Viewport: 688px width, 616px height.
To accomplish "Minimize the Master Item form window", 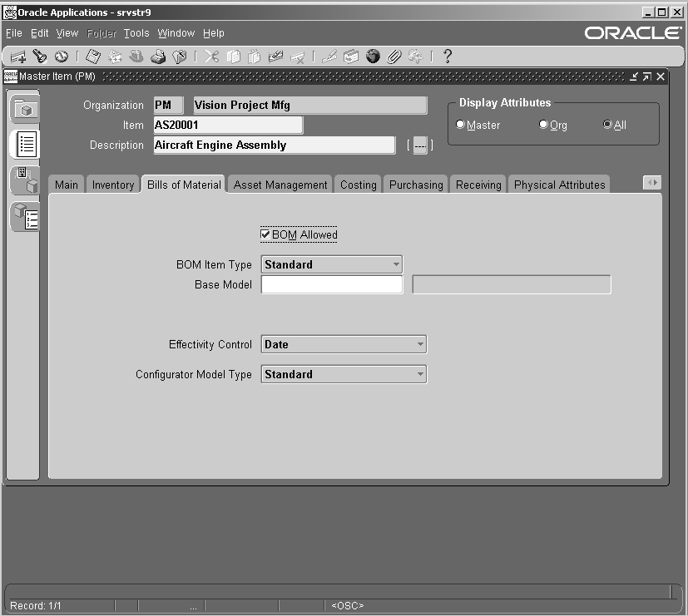I will [x=634, y=76].
